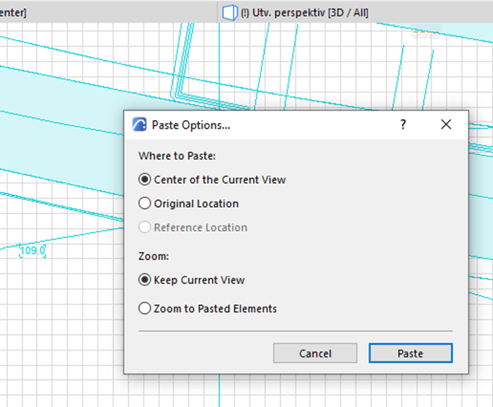Select the 109.0 dimension label on canvas
493x407 pixels.
(x=33, y=250)
